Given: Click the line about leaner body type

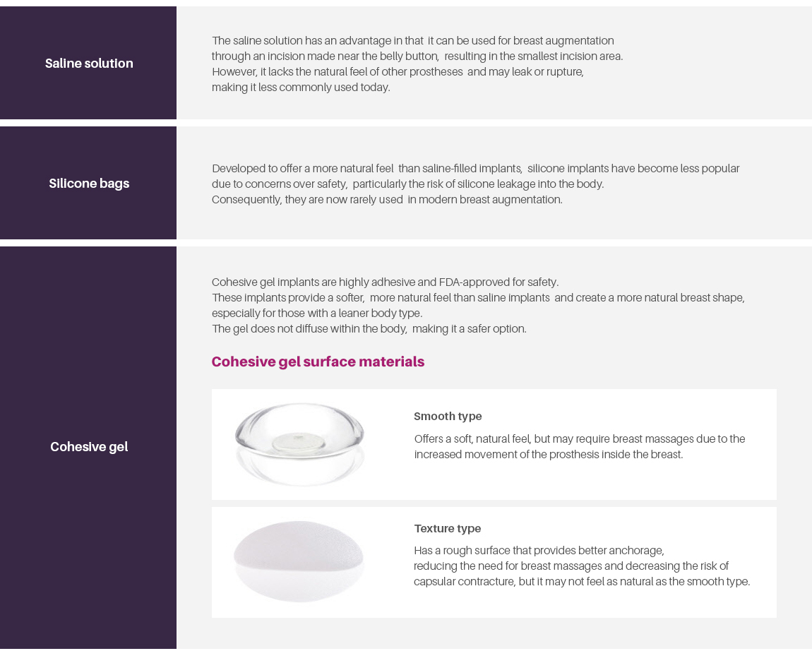Looking at the screenshot, I should 317,313.
